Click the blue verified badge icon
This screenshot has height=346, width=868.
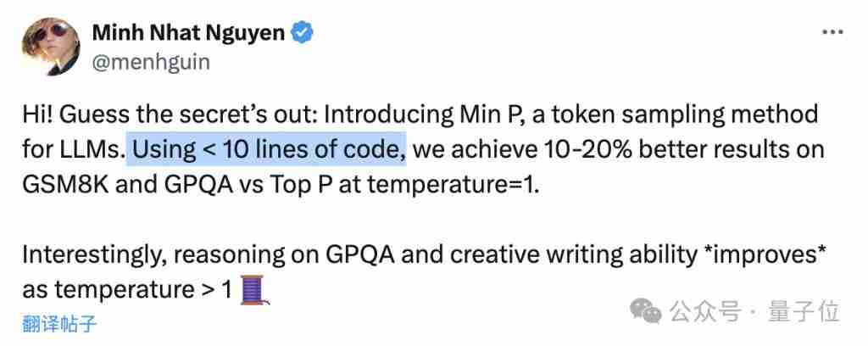coord(303,34)
